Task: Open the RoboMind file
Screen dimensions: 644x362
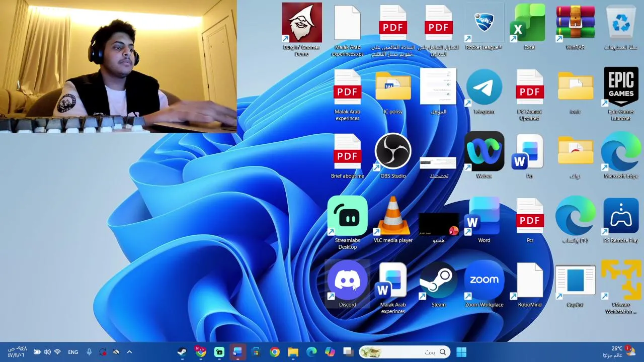Action: [529, 285]
